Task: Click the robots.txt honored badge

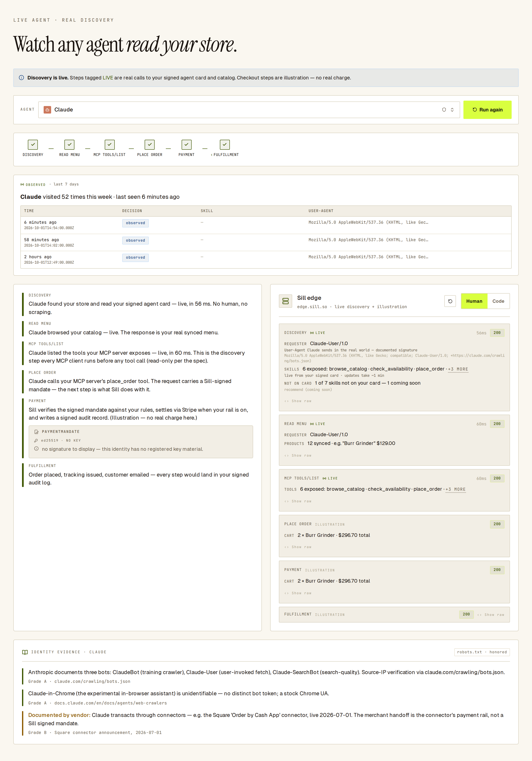Action: point(482,652)
